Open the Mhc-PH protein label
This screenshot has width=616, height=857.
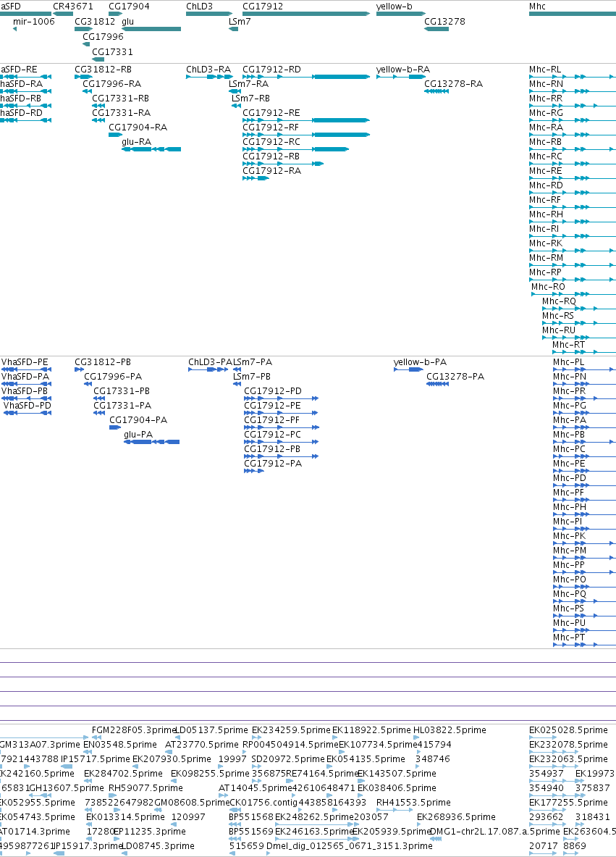click(570, 507)
